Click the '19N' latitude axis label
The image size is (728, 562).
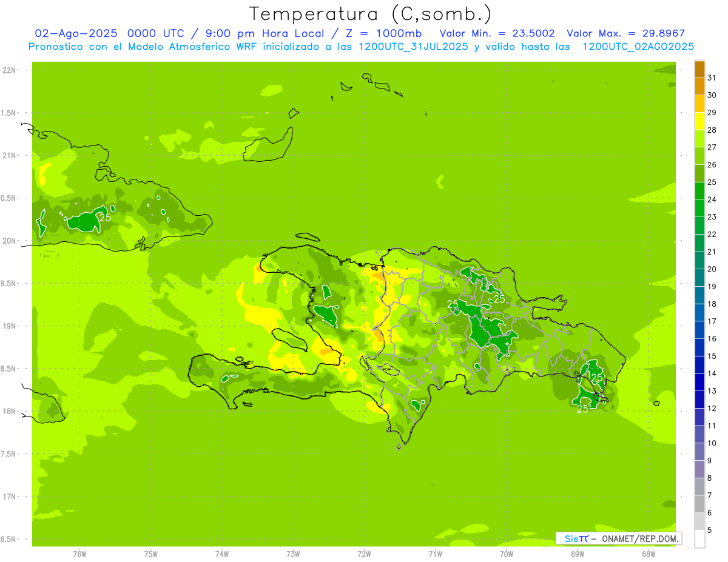(x=10, y=326)
